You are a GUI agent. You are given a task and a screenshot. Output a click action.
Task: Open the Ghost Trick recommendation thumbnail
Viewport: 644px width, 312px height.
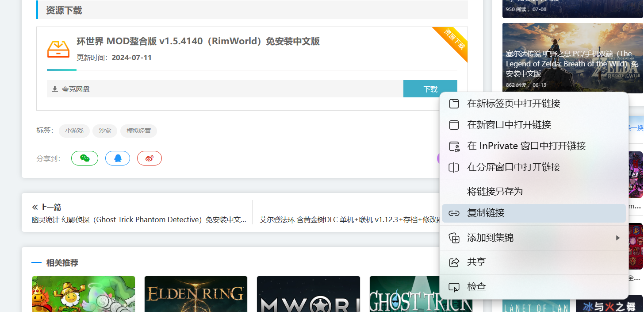(421, 294)
